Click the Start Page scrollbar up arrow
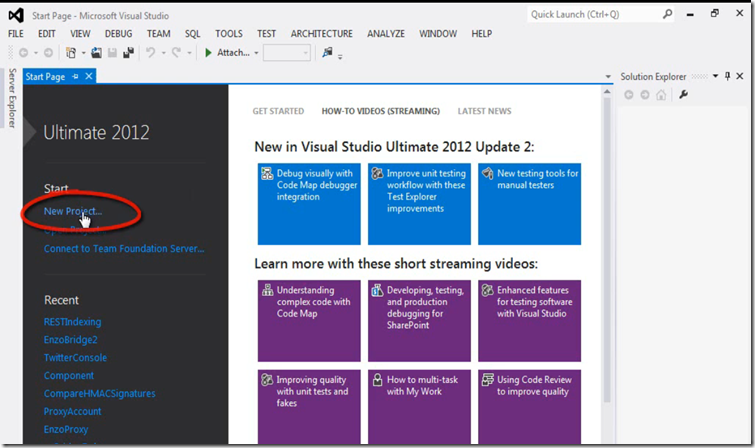Screen dimensions: 755x448 point(607,92)
